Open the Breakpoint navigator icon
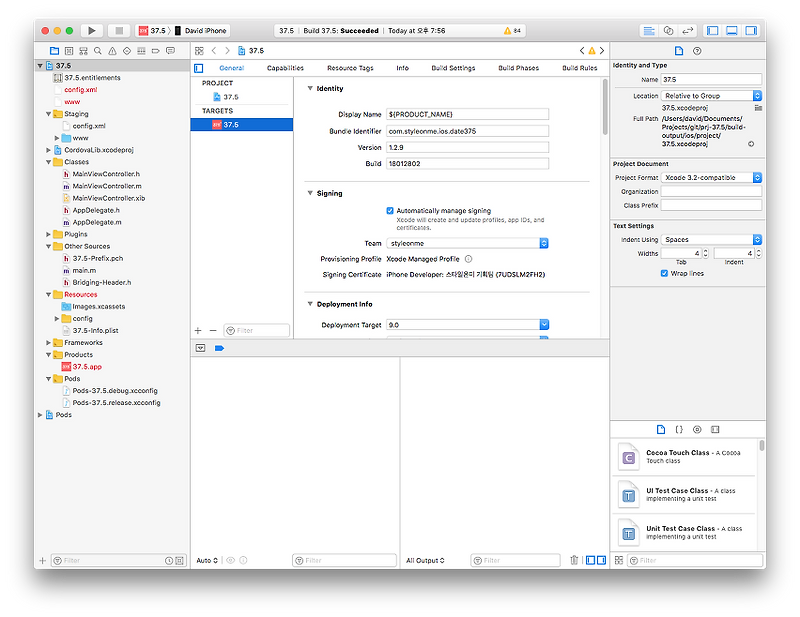 click(156, 51)
